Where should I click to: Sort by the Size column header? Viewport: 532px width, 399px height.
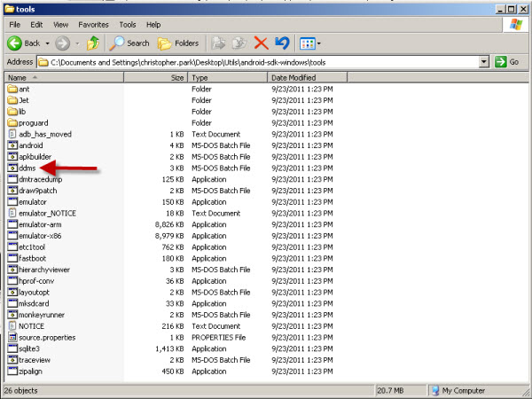(x=176, y=78)
